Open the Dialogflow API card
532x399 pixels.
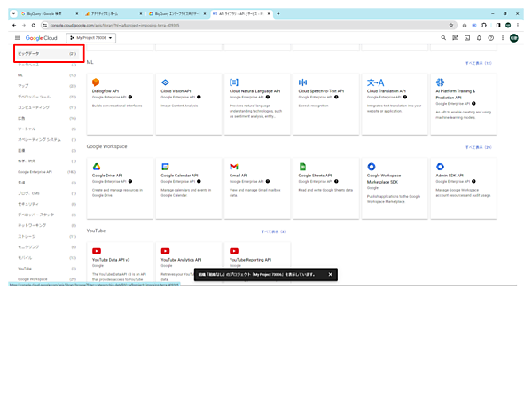(120, 104)
